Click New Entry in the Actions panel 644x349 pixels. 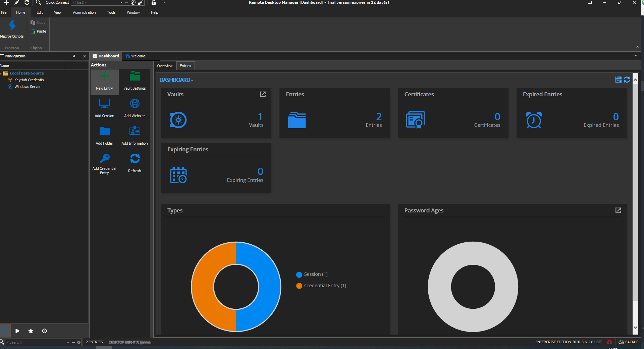coord(104,82)
